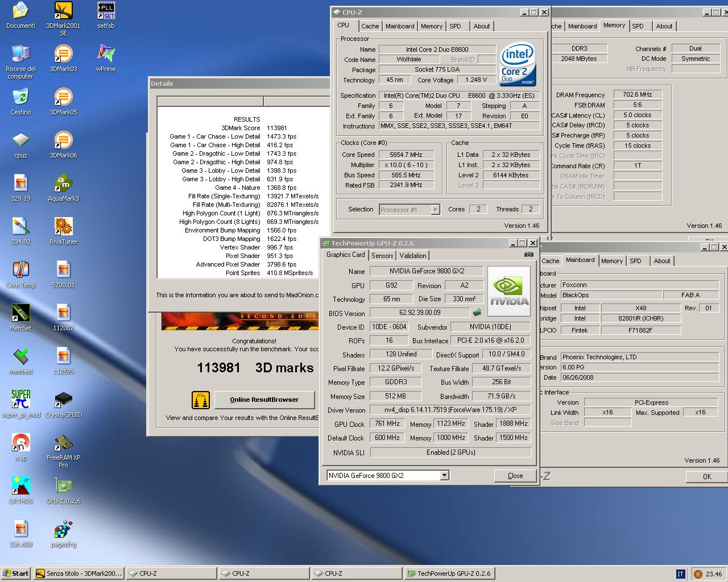
Task: Click the CPU-Z Core Speed value field
Action: click(x=406, y=155)
